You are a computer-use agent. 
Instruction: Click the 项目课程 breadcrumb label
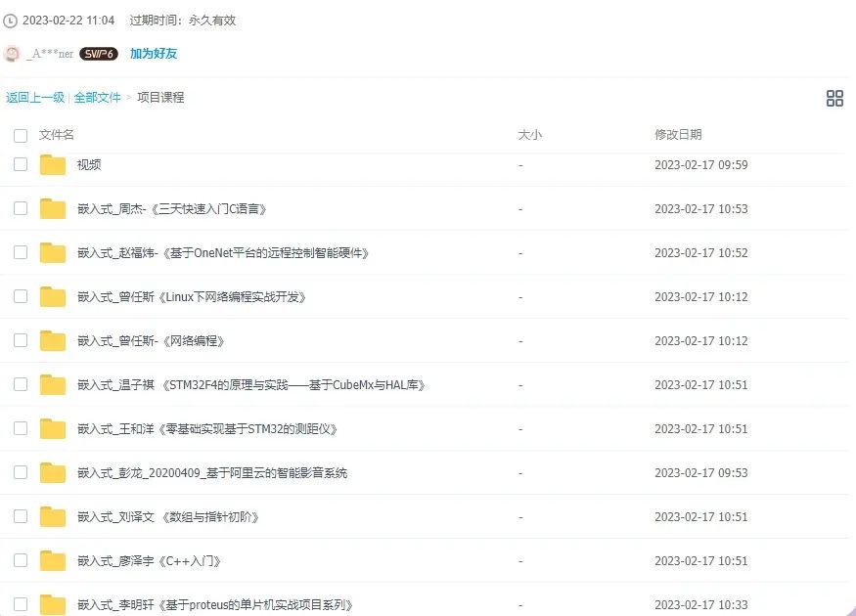point(160,98)
